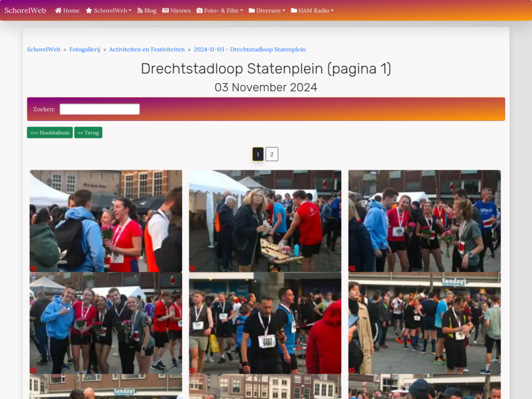The image size is (532, 399).
Task: Open the Nieuws menu item
Action: 180,11
